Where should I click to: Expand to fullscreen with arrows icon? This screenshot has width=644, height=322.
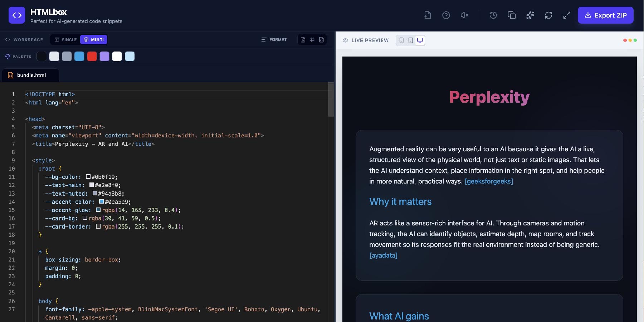pyautogui.click(x=567, y=15)
